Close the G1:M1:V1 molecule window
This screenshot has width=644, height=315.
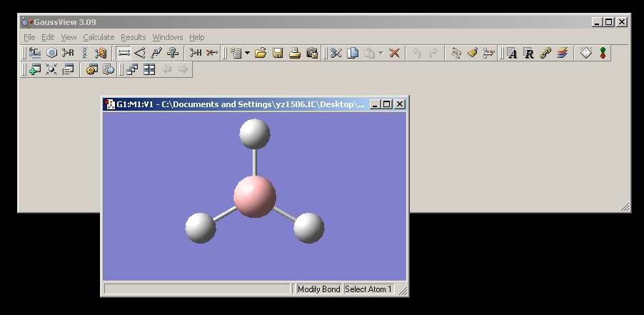pos(400,104)
